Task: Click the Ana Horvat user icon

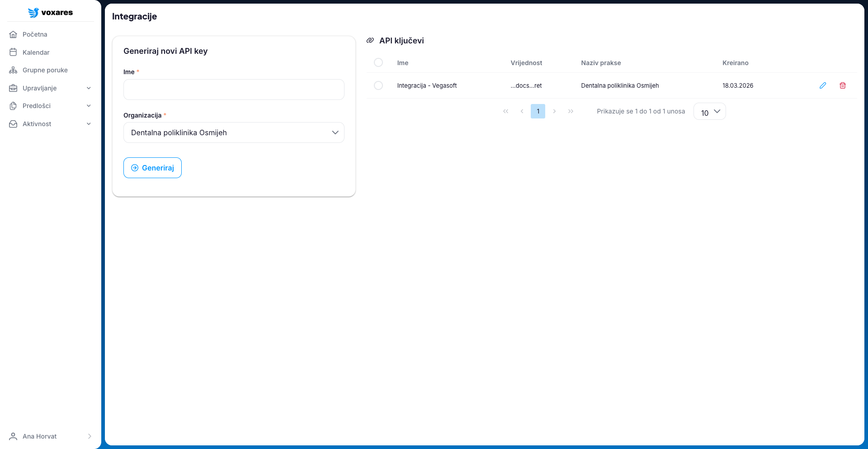Action: coord(13,436)
